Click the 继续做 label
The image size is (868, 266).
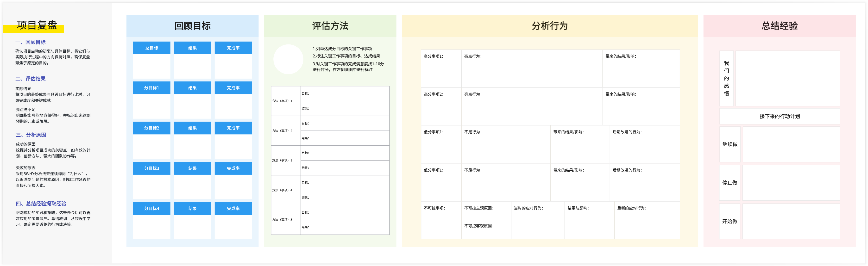730,144
